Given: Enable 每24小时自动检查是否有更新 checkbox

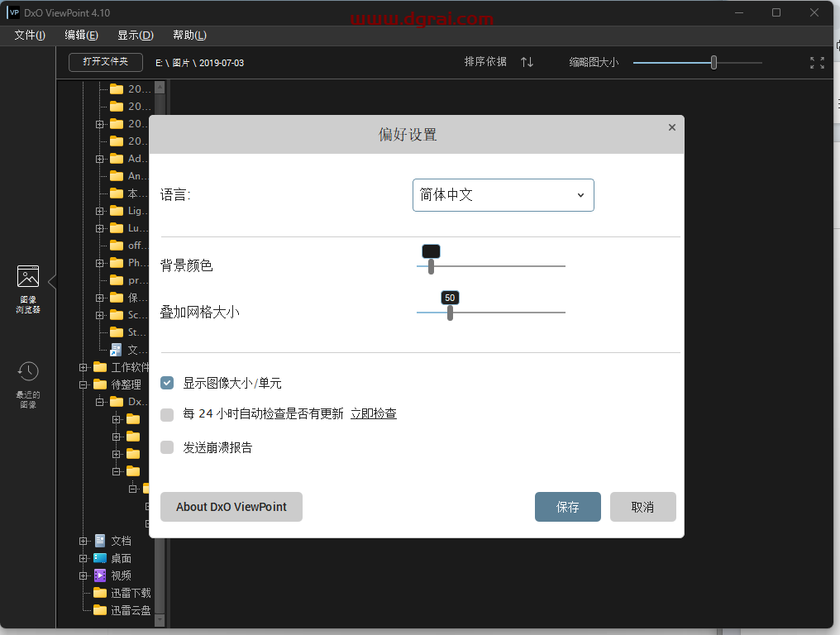Looking at the screenshot, I should (x=167, y=414).
